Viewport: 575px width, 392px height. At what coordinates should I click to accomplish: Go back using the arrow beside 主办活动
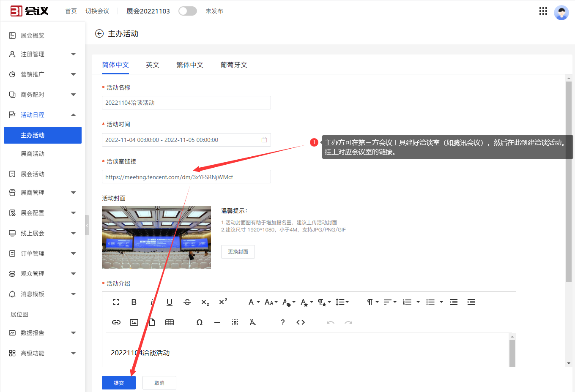[99, 34]
